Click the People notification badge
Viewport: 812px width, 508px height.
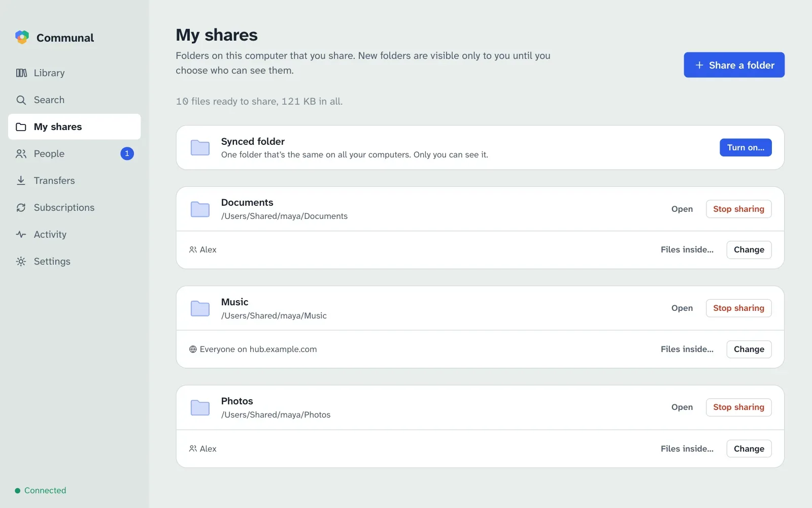click(x=127, y=153)
